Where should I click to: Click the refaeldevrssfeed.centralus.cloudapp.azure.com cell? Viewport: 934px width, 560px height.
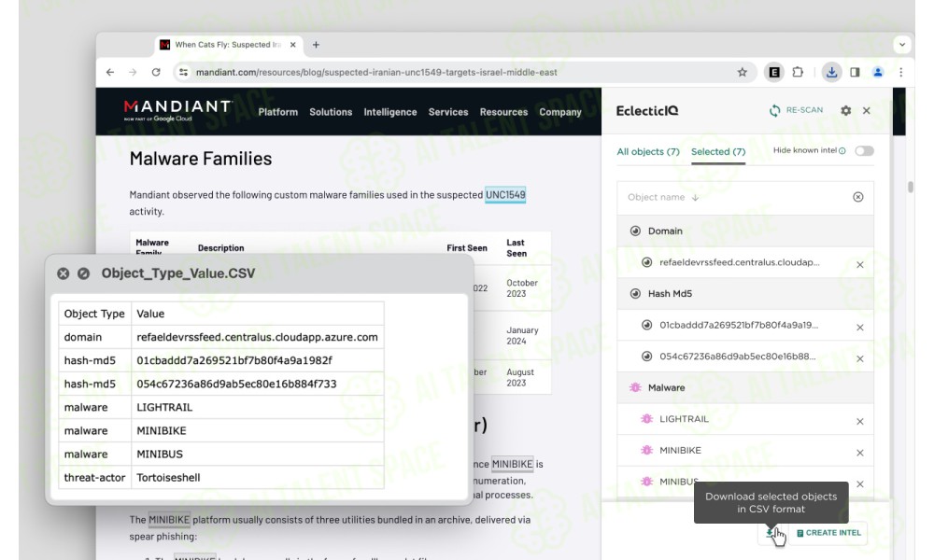258,337
